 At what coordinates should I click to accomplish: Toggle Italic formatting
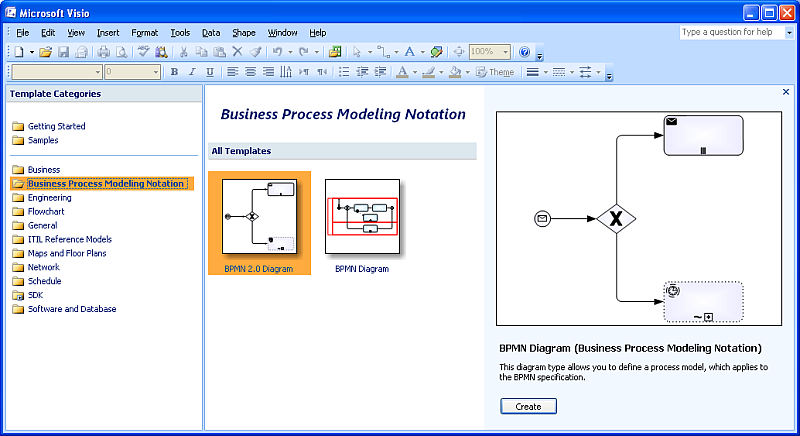point(192,72)
